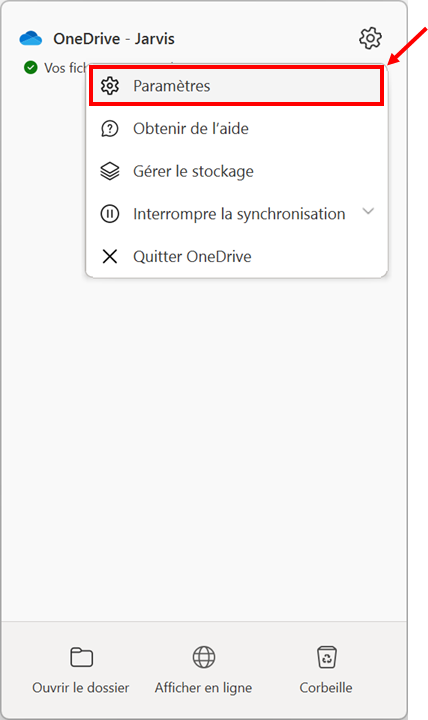Click the Ouvrir le dossier label
Image resolution: width=428 pixels, height=720 pixels.
tap(81, 687)
